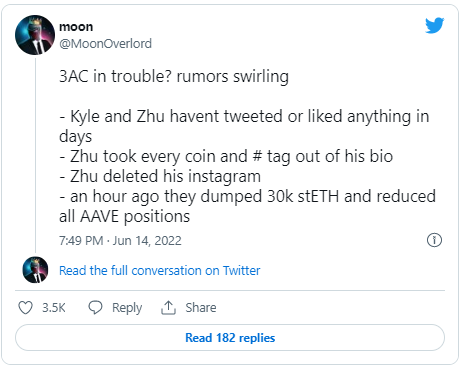
Task: Click the Reply text label
Action: [127, 308]
